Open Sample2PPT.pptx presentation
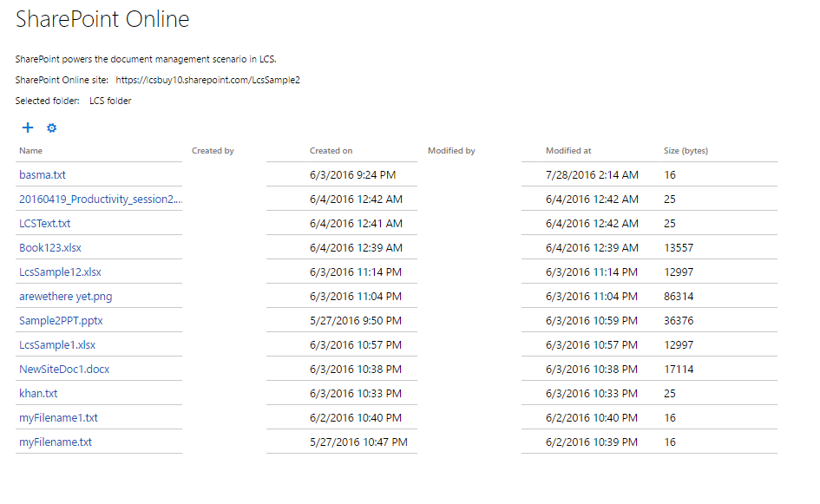Viewport: 820px width, 504px height. (61, 321)
